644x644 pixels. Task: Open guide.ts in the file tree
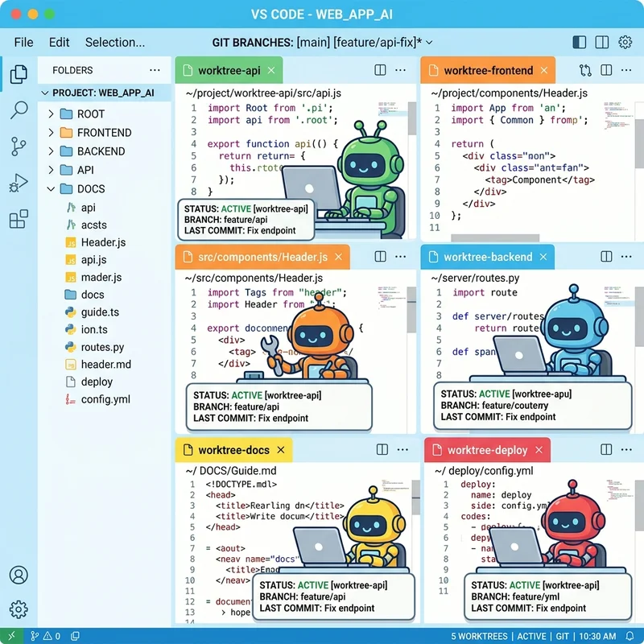click(x=100, y=312)
